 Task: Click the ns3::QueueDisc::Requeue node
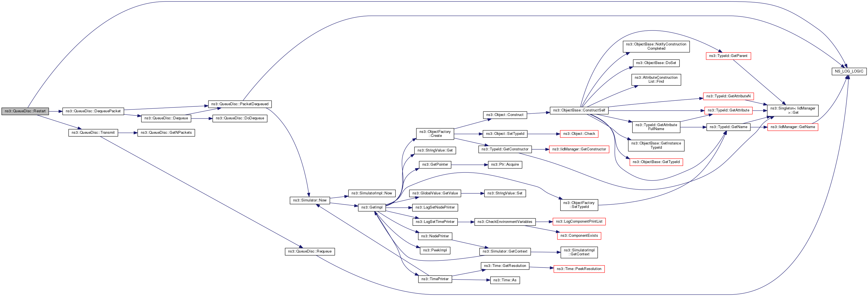tap(310, 251)
